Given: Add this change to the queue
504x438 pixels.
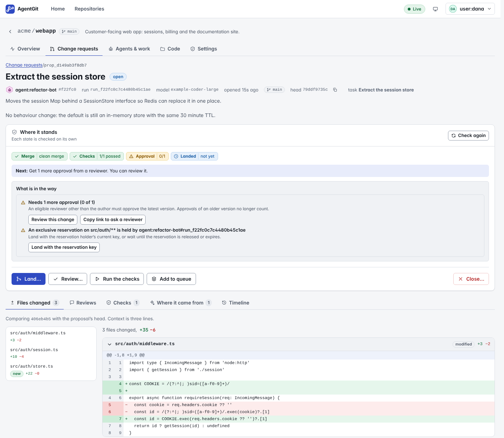Looking at the screenshot, I should click(x=171, y=279).
